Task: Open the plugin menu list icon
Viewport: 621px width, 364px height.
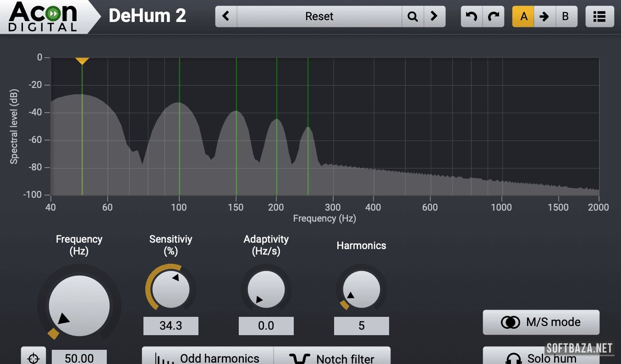Action: click(599, 16)
